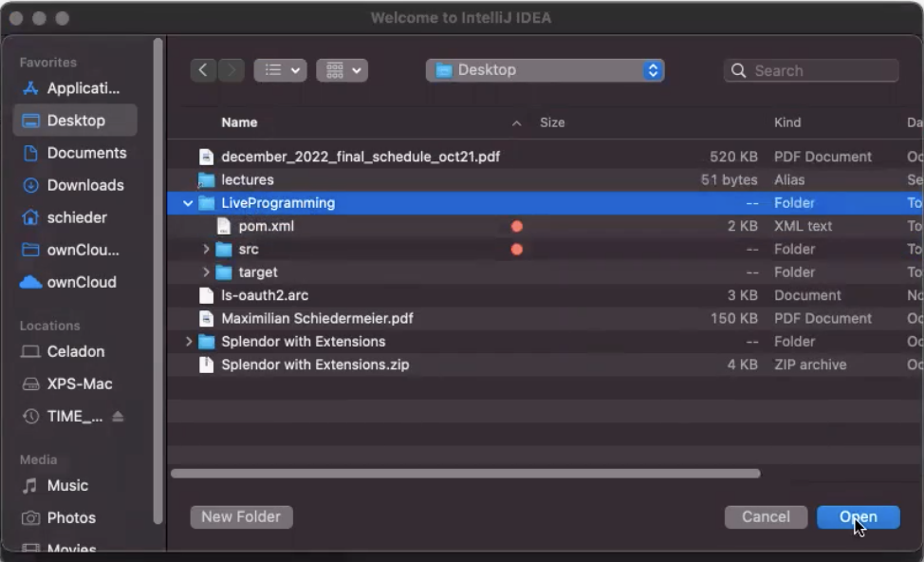Toggle the sort direction arrow
The height and width of the screenshot is (562, 924).
516,123
